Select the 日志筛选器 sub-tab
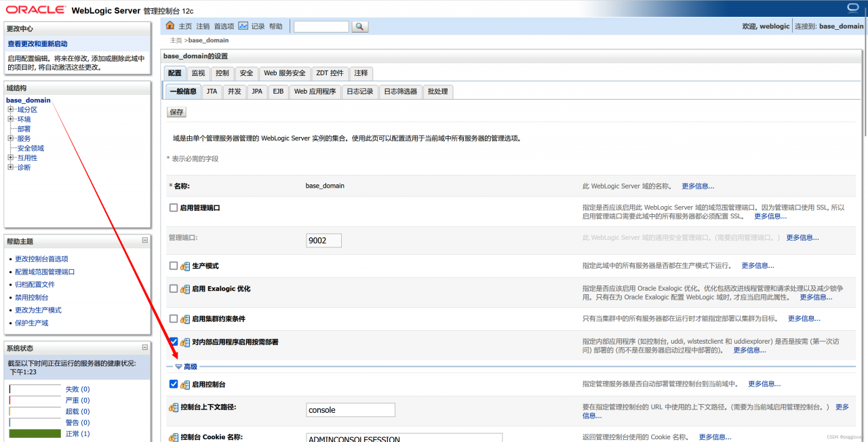 pos(401,92)
